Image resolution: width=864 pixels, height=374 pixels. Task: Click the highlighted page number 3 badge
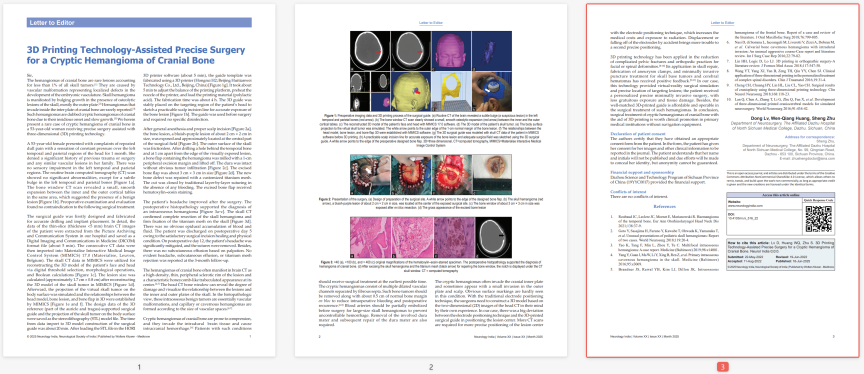(723, 367)
